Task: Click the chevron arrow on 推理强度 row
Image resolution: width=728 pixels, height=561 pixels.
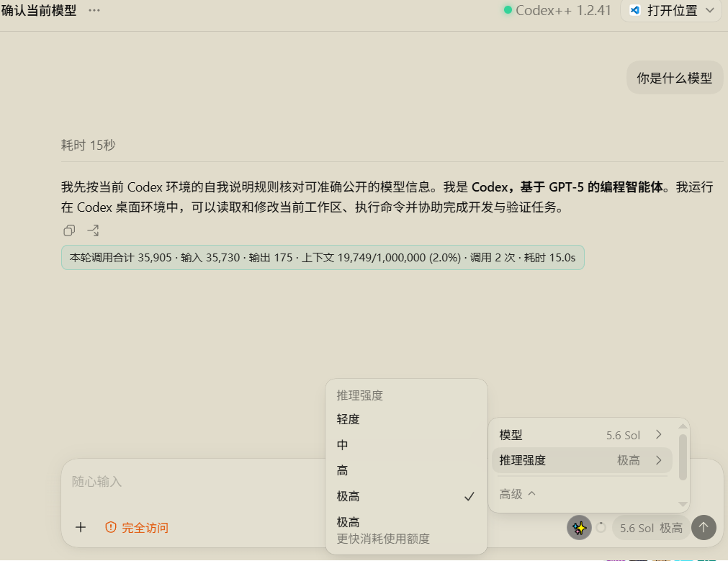Action: 658,460
